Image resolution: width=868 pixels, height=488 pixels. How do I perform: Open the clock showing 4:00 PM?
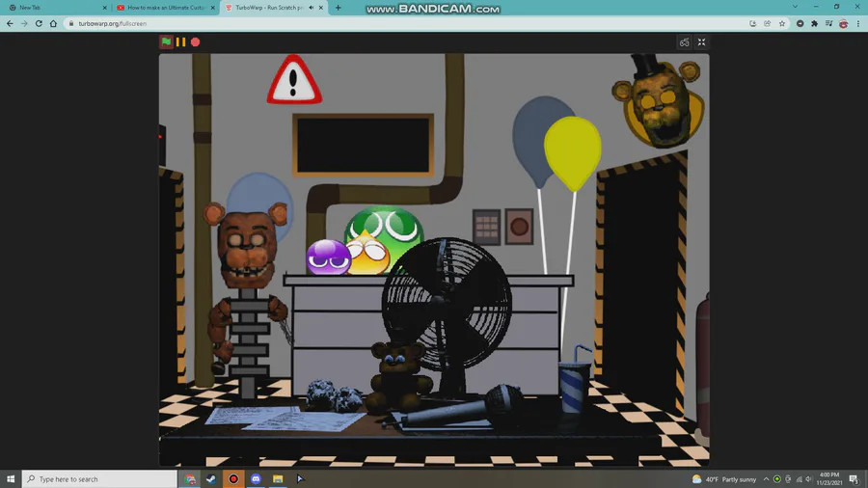(829, 479)
